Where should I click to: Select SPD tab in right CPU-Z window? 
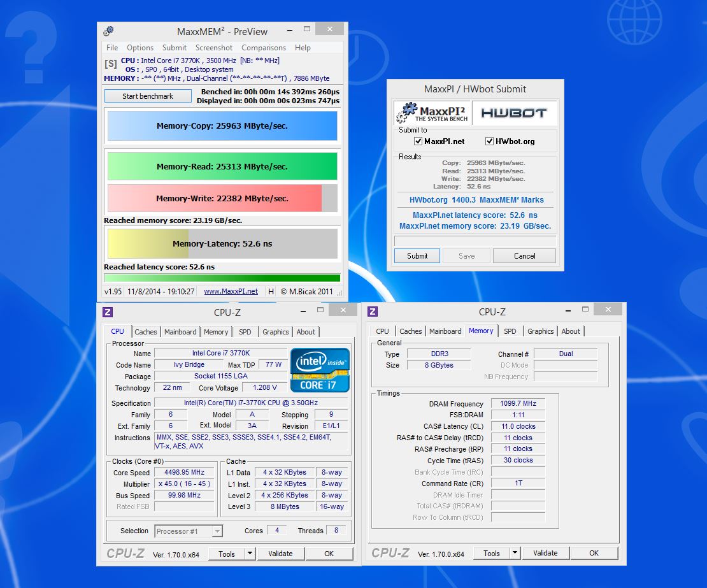[510, 331]
